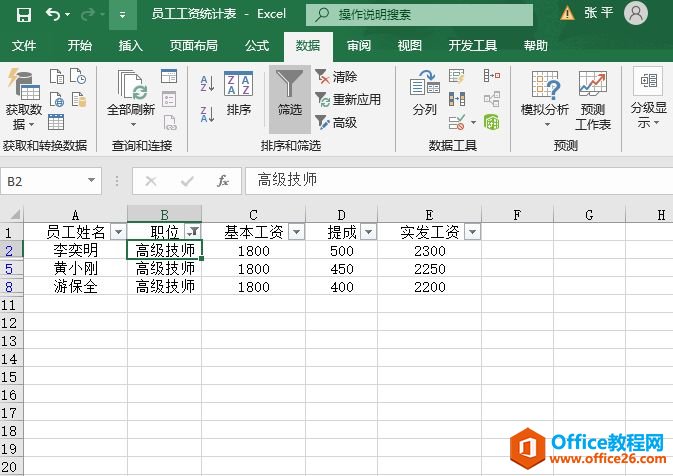Image resolution: width=673 pixels, height=476 pixels.
Task: Click the insert function fx icon
Action: pyautogui.click(x=223, y=181)
